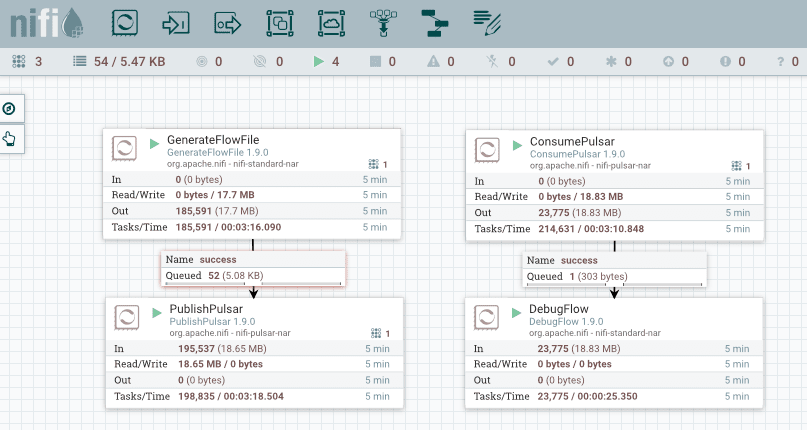
Task: Click ConsumePulsar active thread count icon
Action: pyautogui.click(x=736, y=166)
